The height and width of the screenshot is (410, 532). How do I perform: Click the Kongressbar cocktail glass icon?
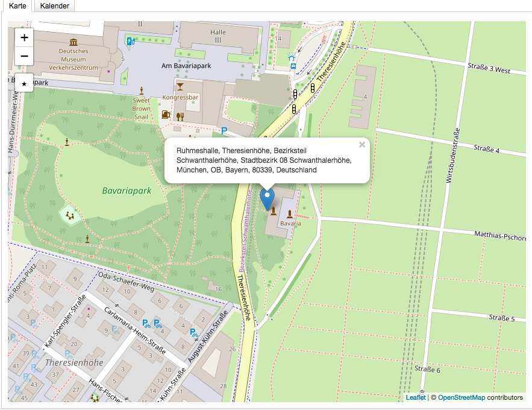click(x=180, y=87)
